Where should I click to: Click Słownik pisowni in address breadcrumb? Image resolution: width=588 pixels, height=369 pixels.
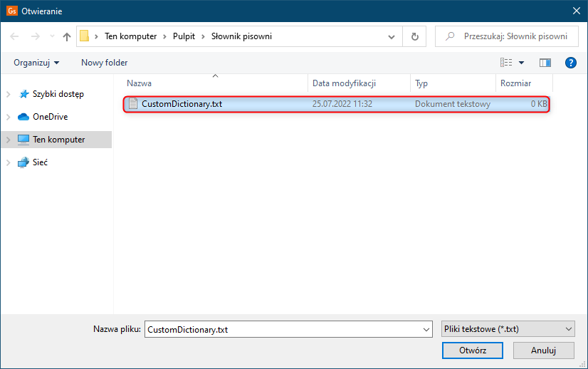241,36
